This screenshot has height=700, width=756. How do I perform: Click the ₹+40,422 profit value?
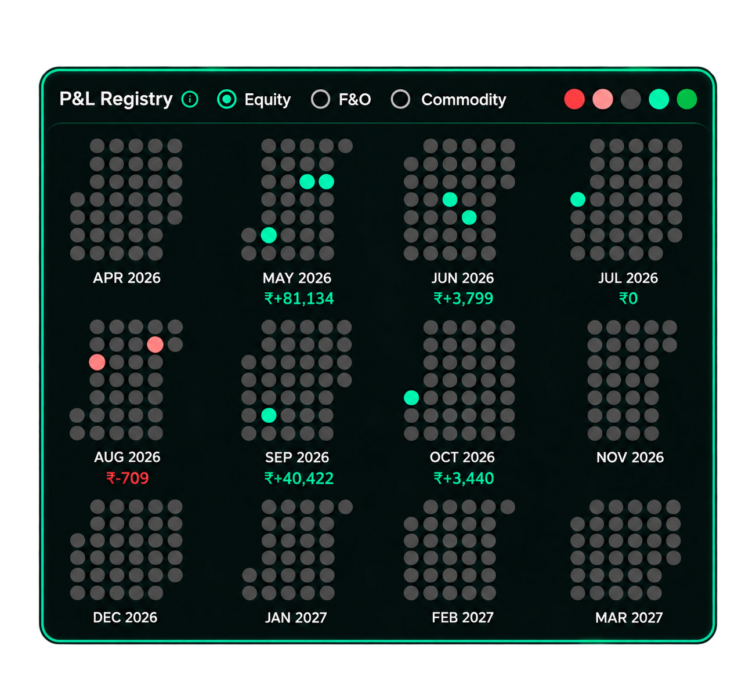click(299, 478)
